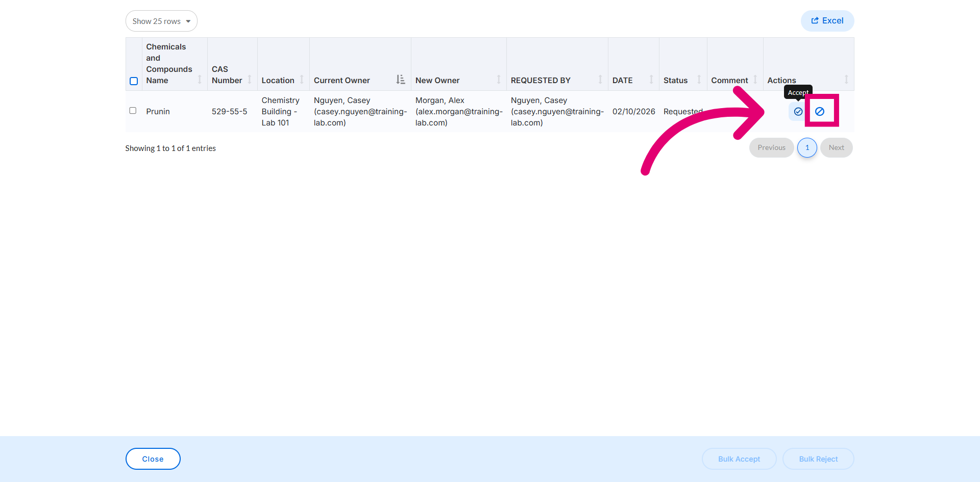This screenshot has width=980, height=482.
Task: Sort by REQUESTED BY column
Action: [x=557, y=64]
